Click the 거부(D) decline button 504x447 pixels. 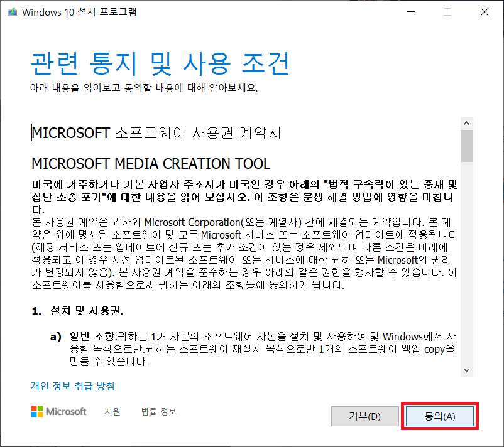click(365, 416)
